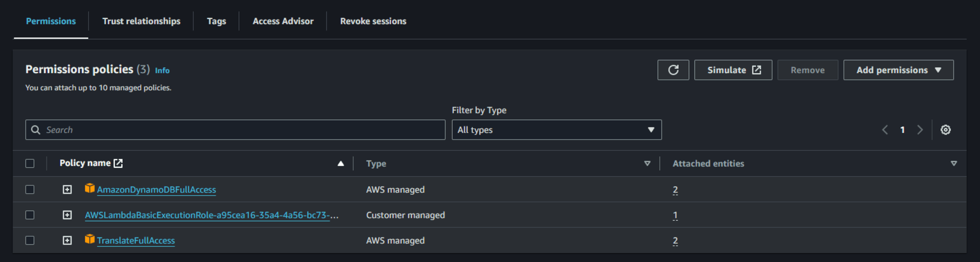
Task: Switch to the Permissions tab
Action: [51, 21]
